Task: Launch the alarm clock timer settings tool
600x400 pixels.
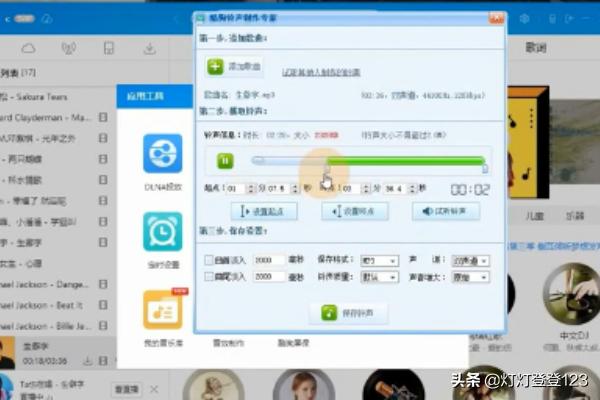Action: (x=163, y=232)
